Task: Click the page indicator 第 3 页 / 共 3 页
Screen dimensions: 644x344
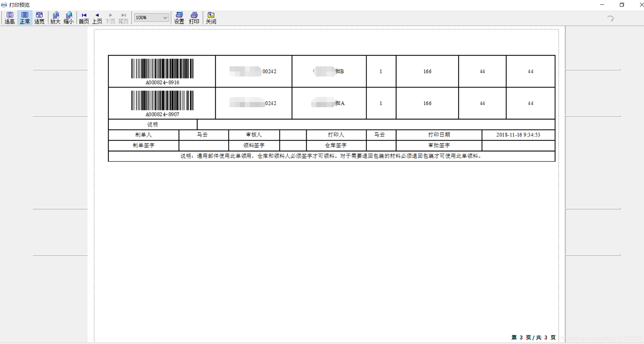Action: pyautogui.click(x=533, y=338)
